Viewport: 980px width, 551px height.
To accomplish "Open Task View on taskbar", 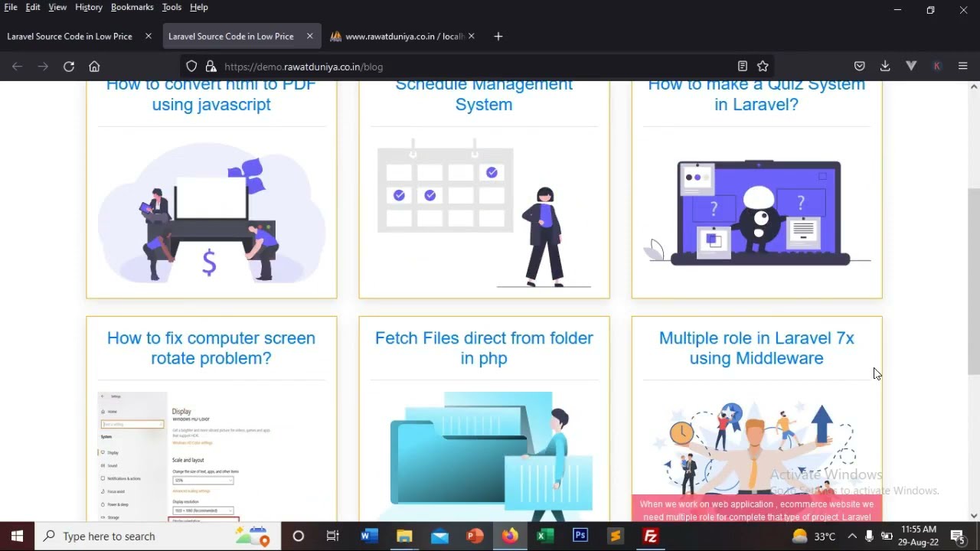I will pyautogui.click(x=332, y=536).
